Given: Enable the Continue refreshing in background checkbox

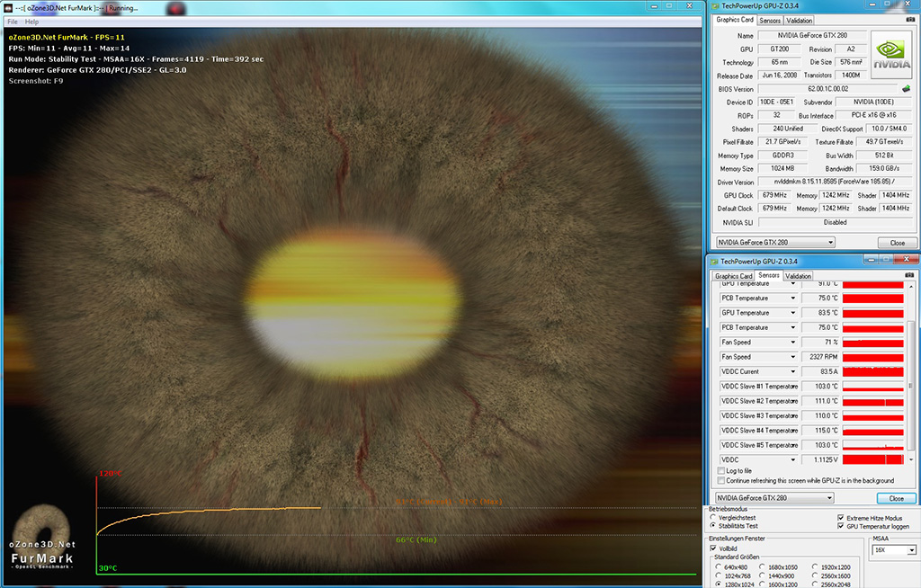Looking at the screenshot, I should coord(720,480).
